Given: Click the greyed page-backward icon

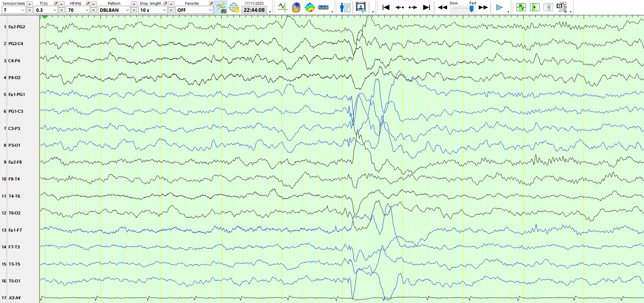Looking at the screenshot, I should click(x=548, y=7).
